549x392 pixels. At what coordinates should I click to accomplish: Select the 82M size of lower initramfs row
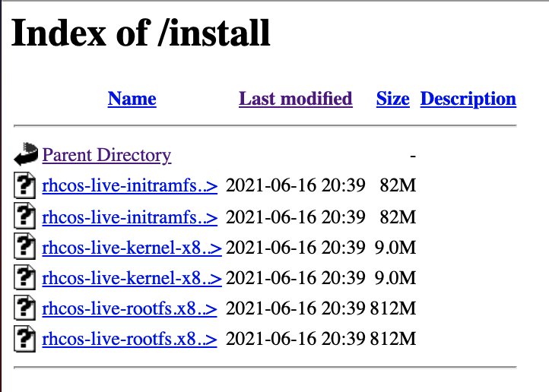(x=398, y=217)
